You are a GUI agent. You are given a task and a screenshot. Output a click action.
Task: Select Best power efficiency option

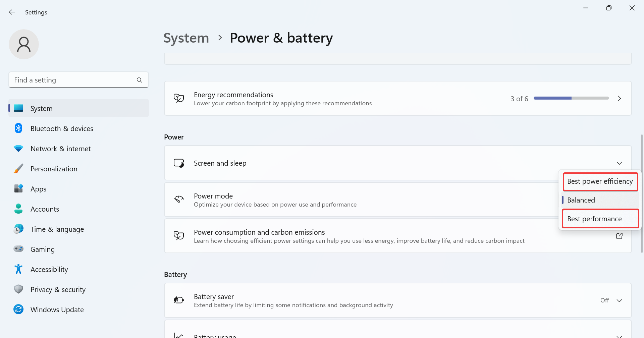point(600,181)
